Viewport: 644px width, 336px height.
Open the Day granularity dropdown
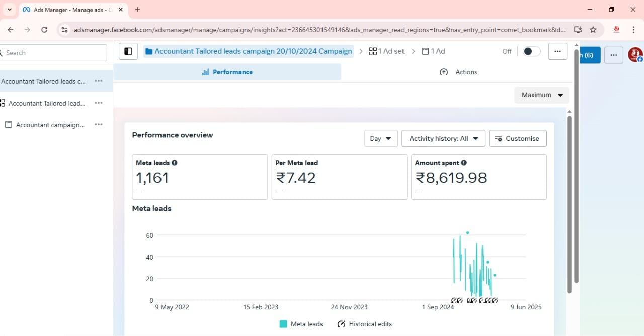[381, 138]
